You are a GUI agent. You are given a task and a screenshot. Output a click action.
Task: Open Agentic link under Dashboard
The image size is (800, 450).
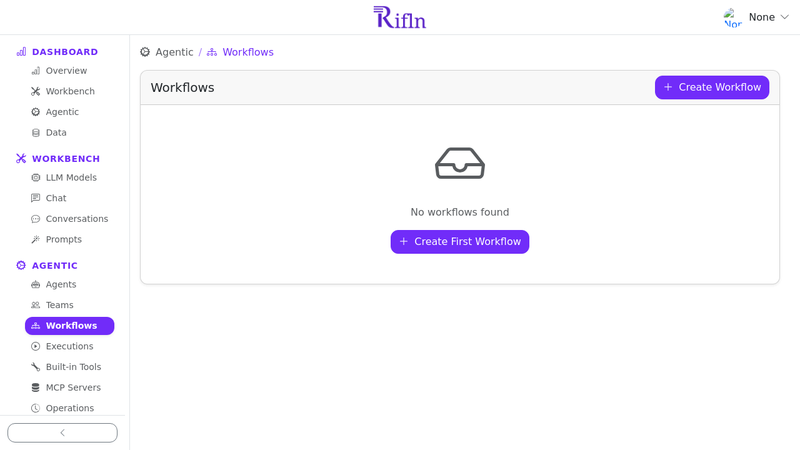[x=62, y=112]
